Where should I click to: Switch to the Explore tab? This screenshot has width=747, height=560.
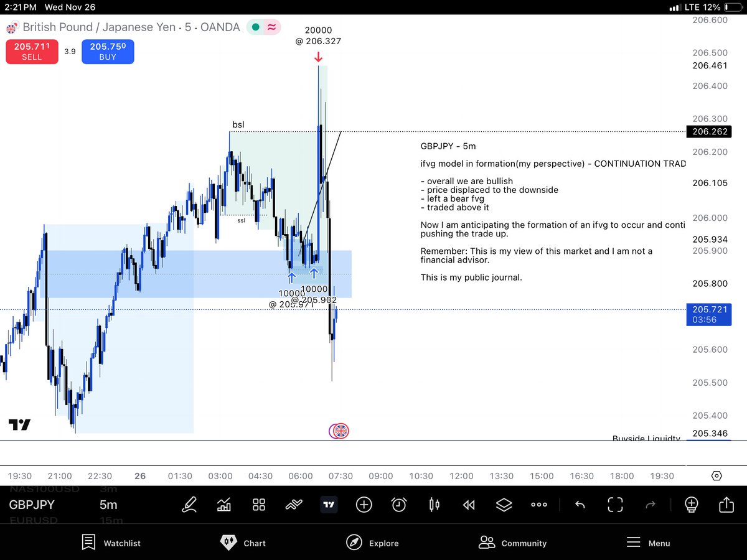click(x=372, y=543)
